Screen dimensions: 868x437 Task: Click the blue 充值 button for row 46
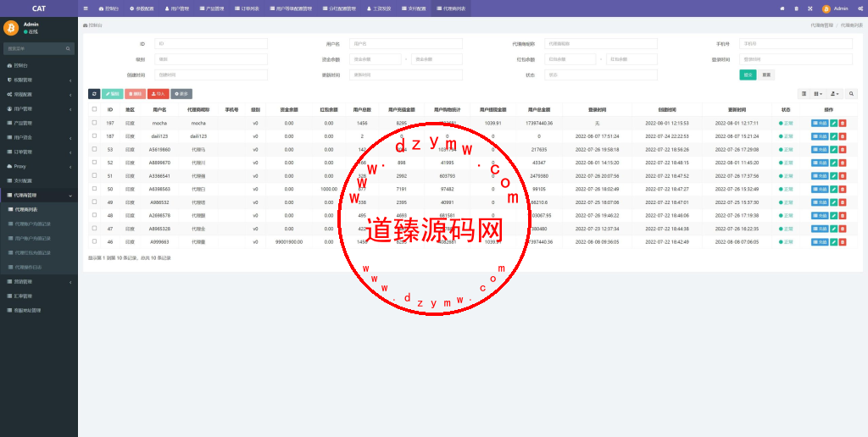[x=820, y=242]
